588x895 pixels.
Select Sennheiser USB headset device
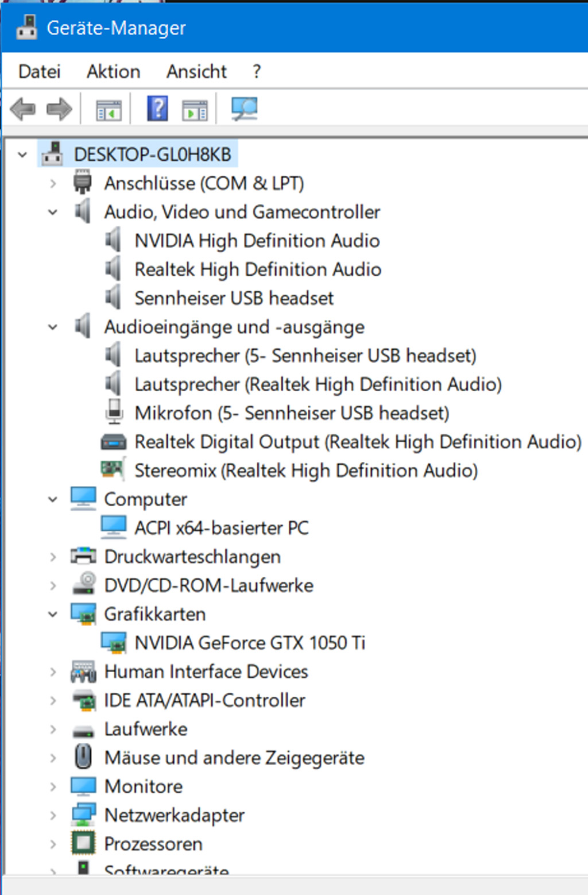(x=234, y=298)
